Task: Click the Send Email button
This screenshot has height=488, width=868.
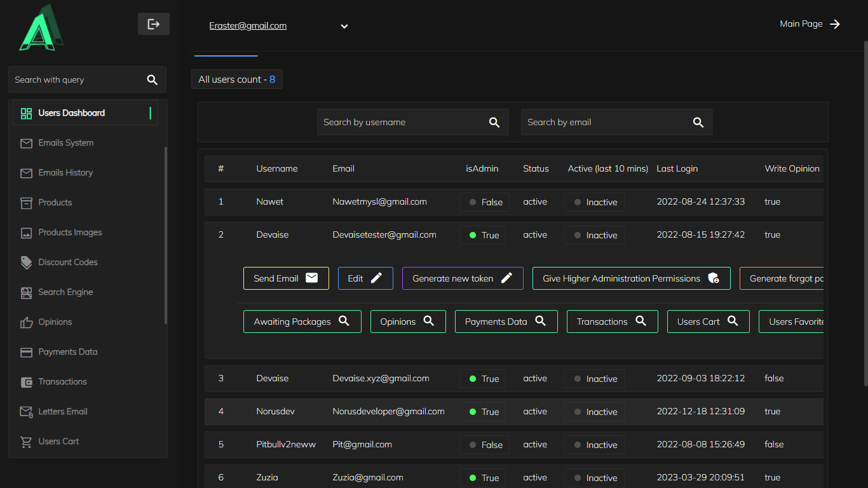Action: pyautogui.click(x=286, y=278)
